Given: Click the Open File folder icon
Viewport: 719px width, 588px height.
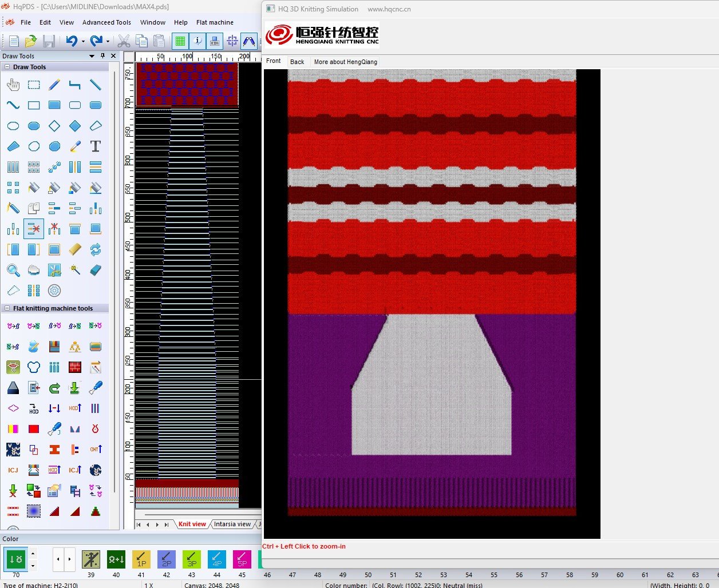Looking at the screenshot, I should [31, 41].
